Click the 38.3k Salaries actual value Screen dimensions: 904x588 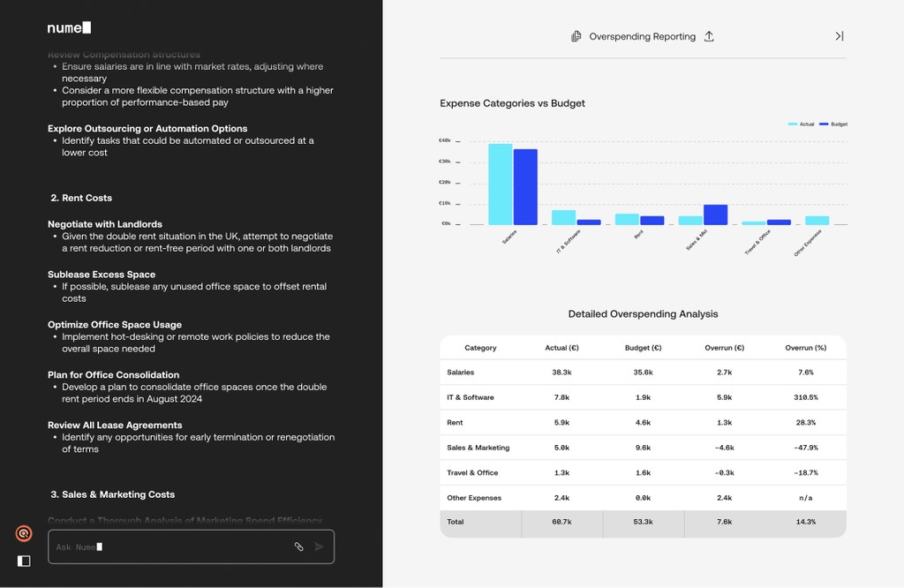click(x=561, y=373)
